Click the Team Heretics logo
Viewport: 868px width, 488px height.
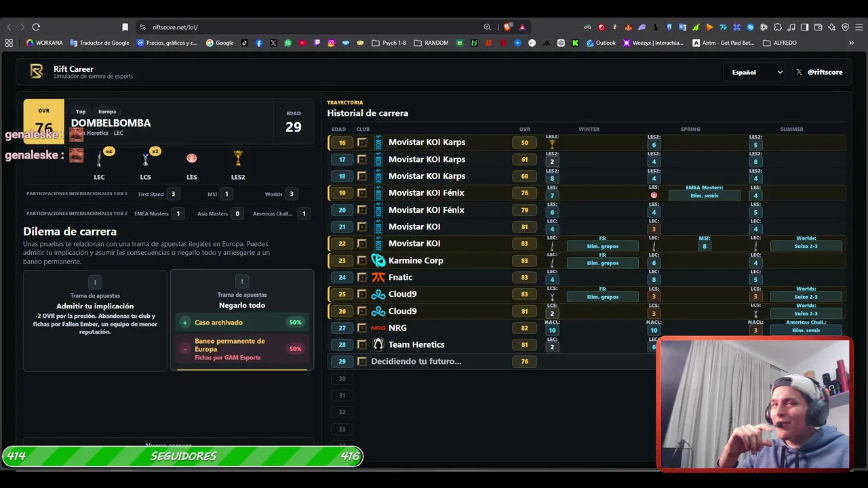click(x=378, y=344)
